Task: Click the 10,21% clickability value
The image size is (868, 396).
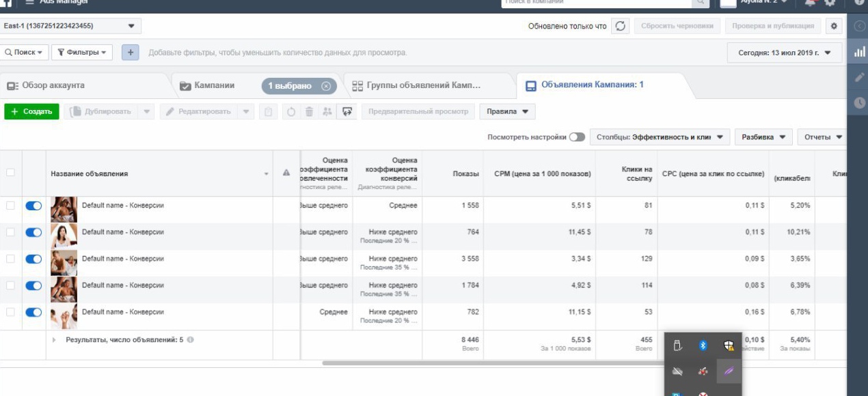Action: (799, 232)
